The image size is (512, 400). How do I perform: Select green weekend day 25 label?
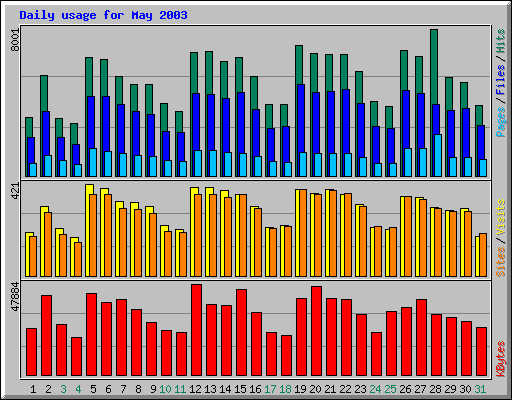pyautogui.click(x=390, y=389)
